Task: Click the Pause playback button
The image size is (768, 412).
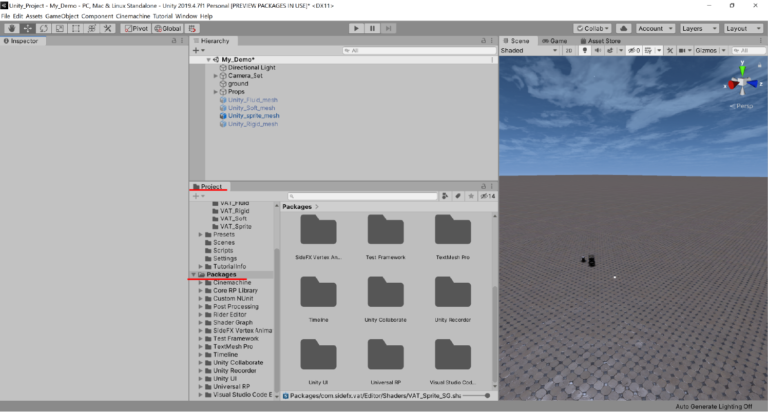Action: coord(372,28)
